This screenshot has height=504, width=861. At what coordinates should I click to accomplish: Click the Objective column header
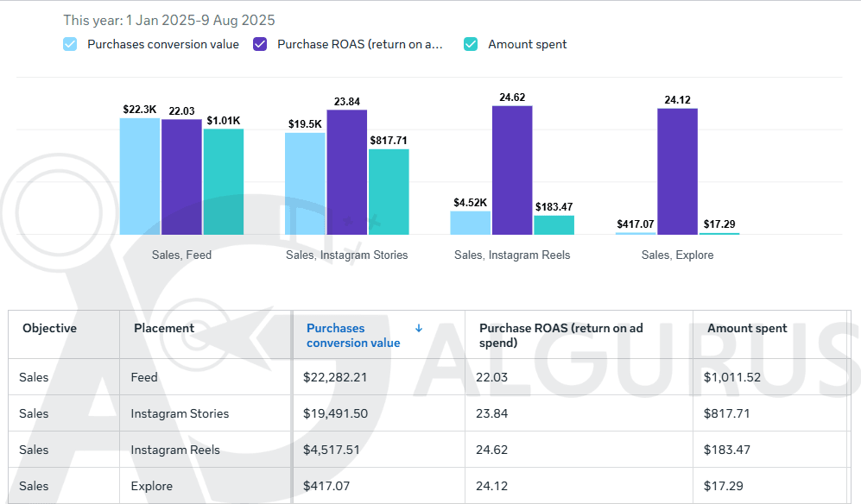coord(49,328)
